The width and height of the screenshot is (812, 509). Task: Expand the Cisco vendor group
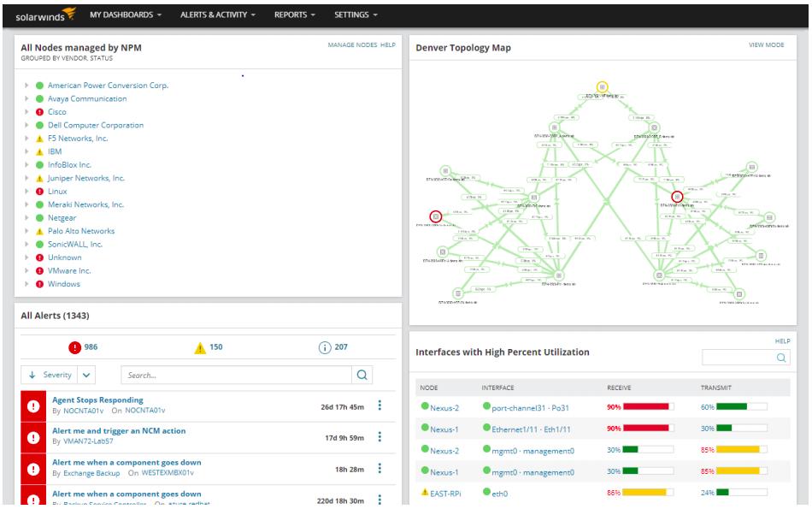point(26,111)
